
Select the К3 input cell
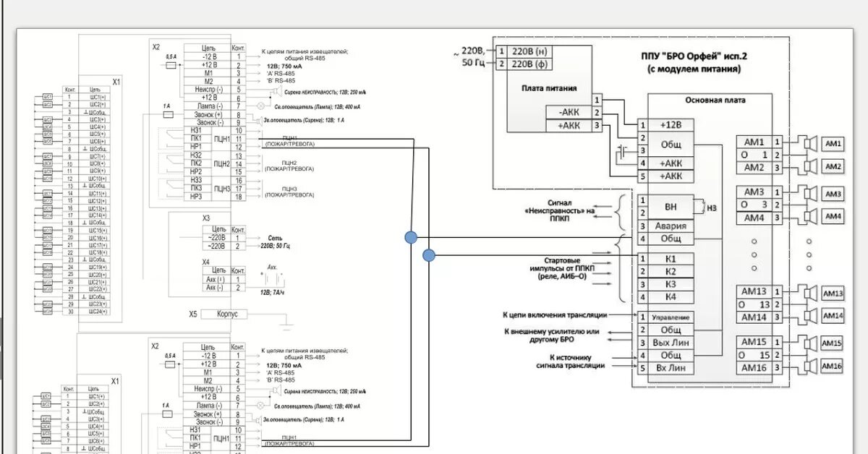click(671, 283)
